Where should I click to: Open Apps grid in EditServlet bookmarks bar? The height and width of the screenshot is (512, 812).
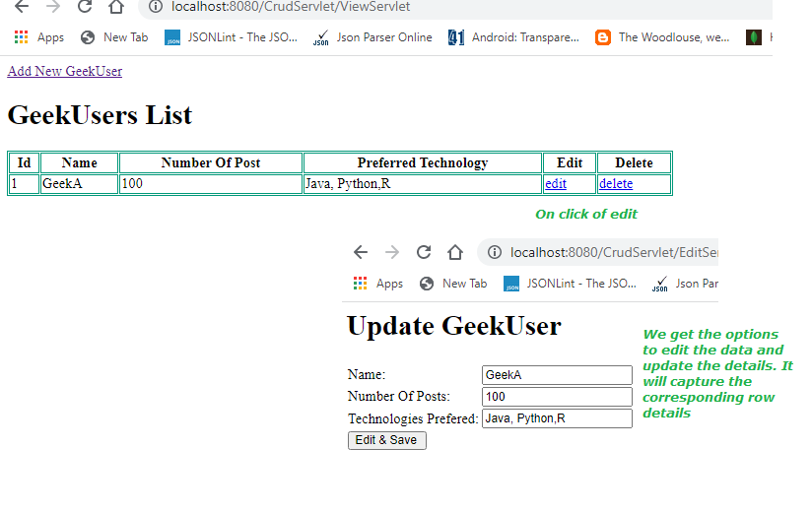pyautogui.click(x=378, y=284)
